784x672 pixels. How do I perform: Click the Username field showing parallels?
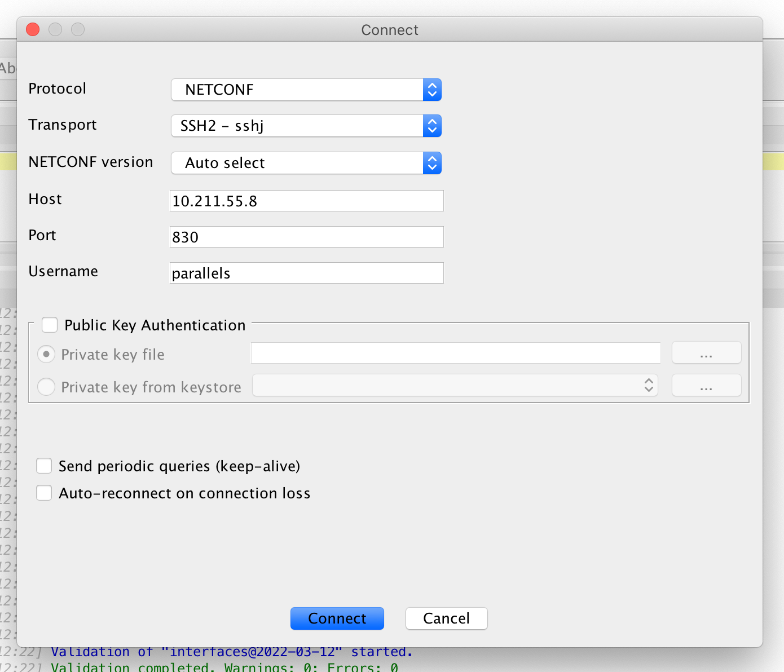pyautogui.click(x=306, y=273)
